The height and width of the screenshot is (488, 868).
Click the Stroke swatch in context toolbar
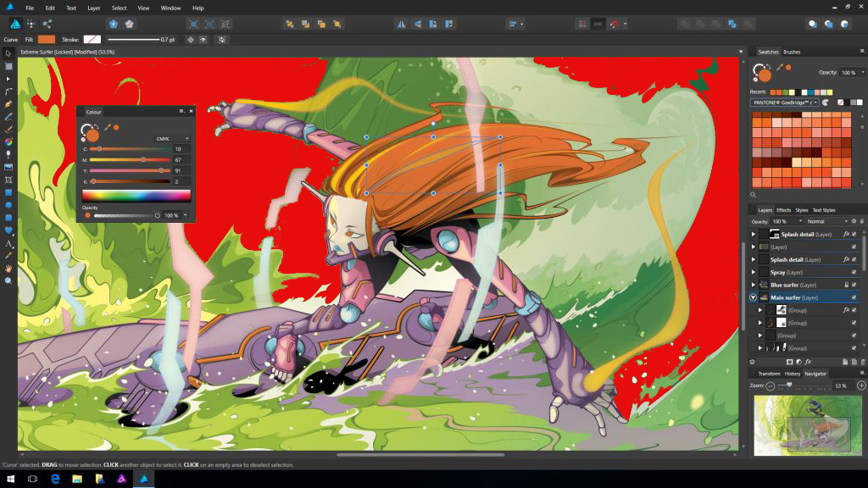[92, 39]
